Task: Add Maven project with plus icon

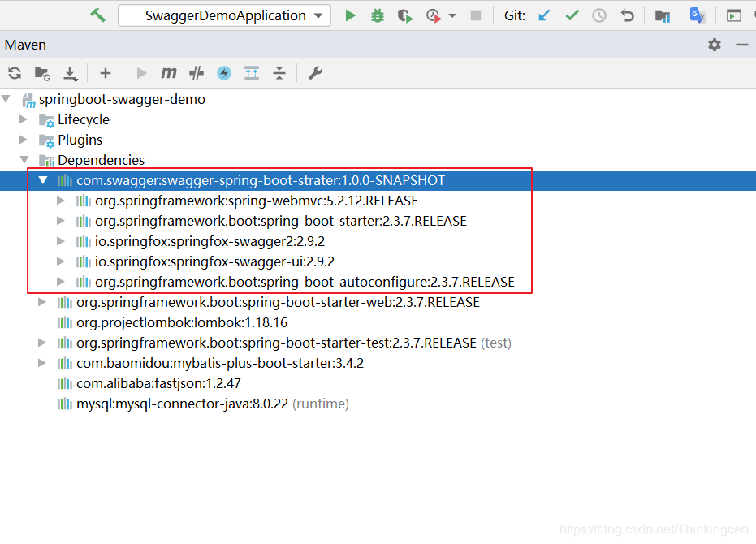Action: coord(105,73)
